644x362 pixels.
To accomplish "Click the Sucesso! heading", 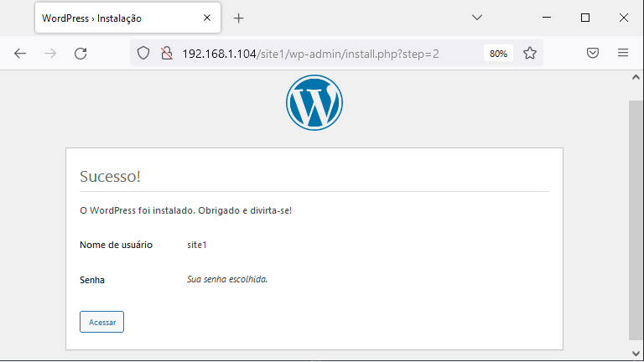I will (110, 177).
